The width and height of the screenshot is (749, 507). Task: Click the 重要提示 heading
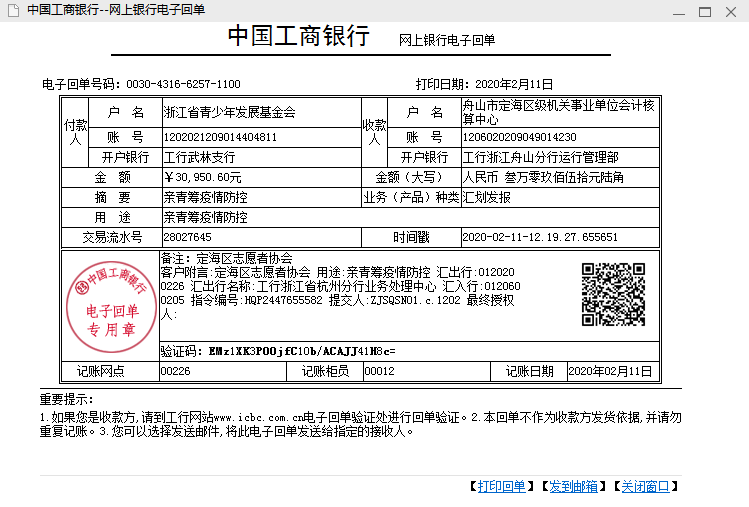[x=64, y=399]
